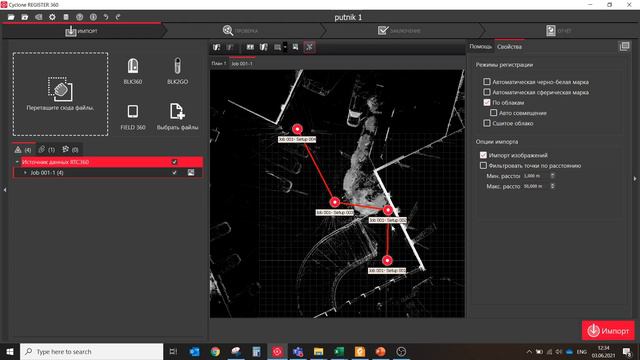Select the Setup 002 scan marker
The width and height of the screenshot is (640, 360).
click(x=388, y=210)
